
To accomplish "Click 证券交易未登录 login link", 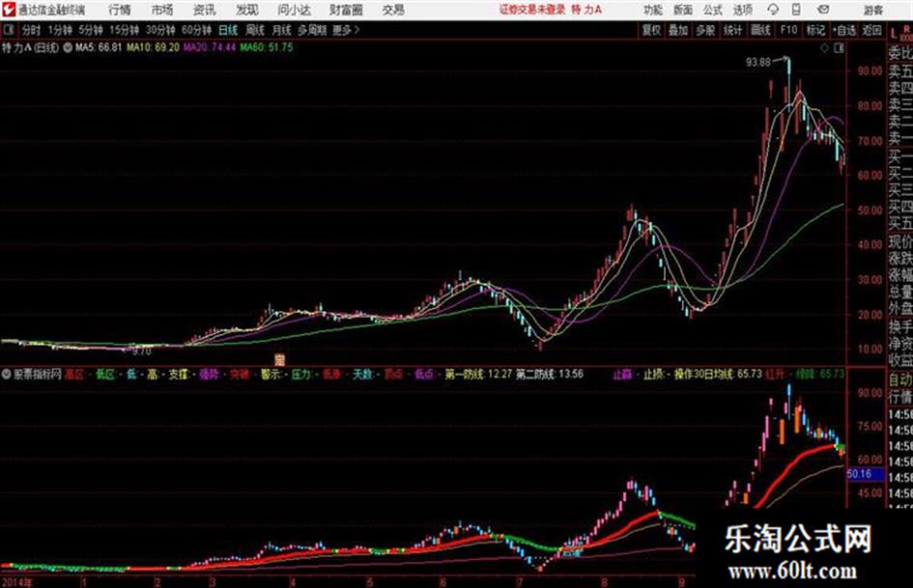I will coord(532,10).
